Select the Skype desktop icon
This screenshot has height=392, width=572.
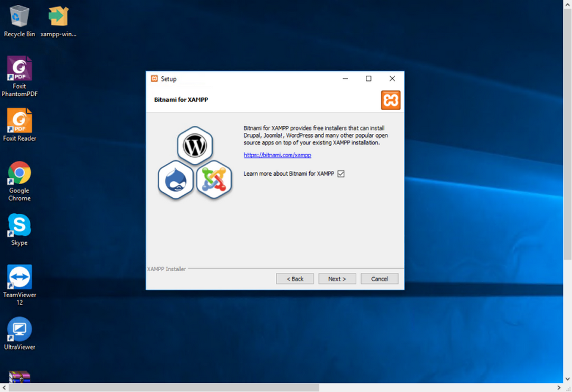click(19, 230)
